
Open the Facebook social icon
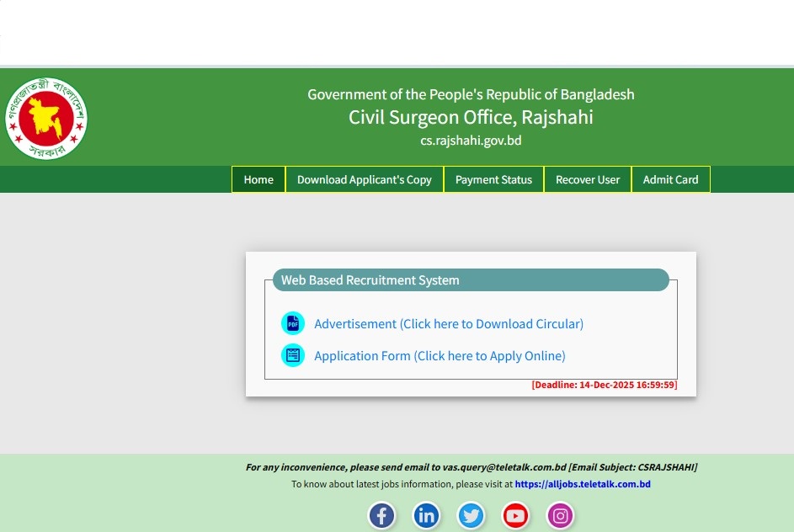pyautogui.click(x=381, y=515)
